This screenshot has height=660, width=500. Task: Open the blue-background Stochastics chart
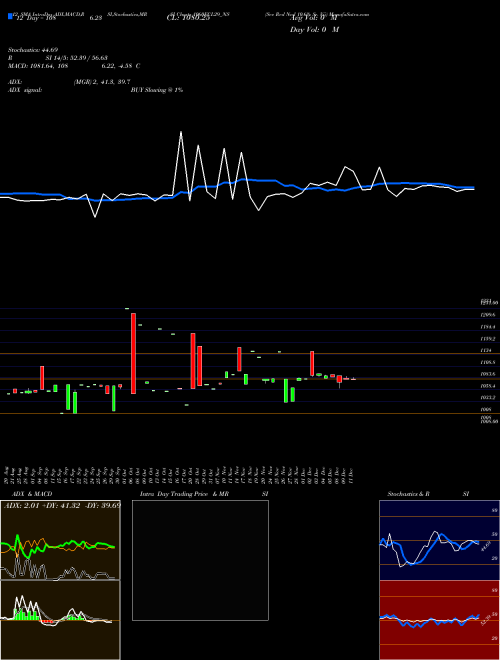[x=439, y=540]
